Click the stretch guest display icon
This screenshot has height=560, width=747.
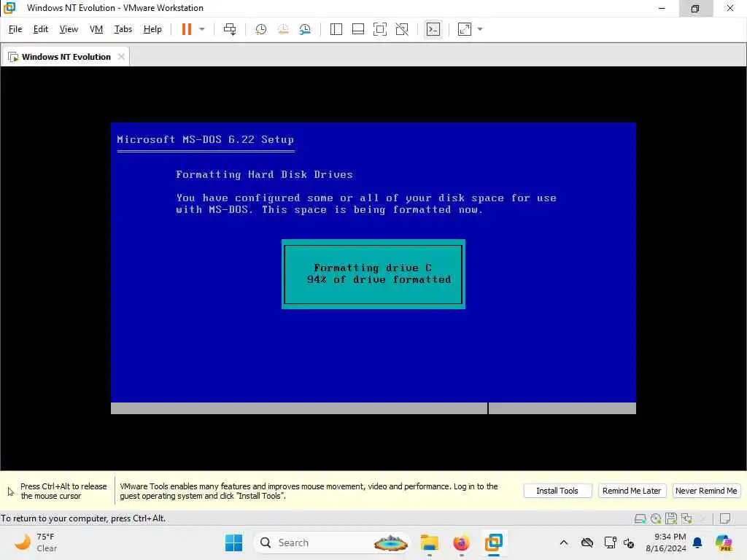click(x=465, y=29)
